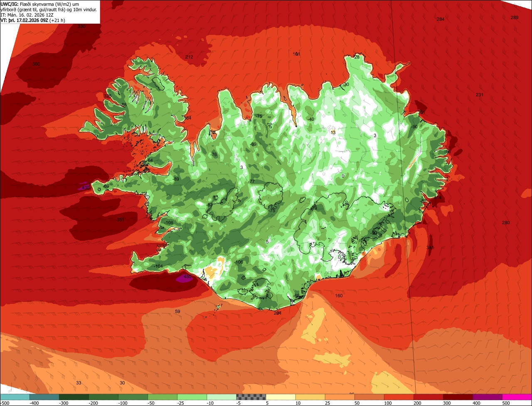Click the -90 value on the map
Screen dimensions: 532x406
click(x=414, y=127)
